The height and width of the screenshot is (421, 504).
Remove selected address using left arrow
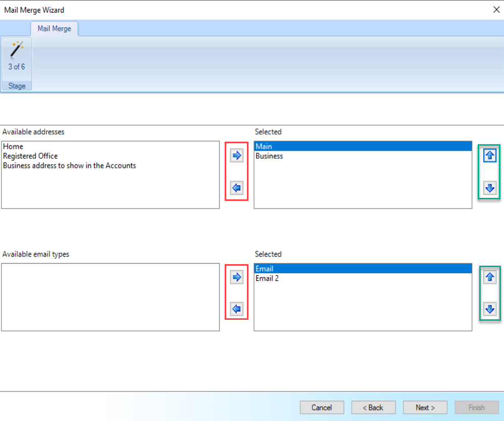tap(237, 188)
